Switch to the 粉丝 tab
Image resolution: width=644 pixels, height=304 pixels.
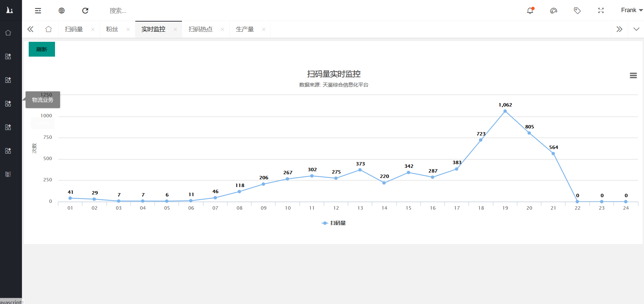pos(112,29)
